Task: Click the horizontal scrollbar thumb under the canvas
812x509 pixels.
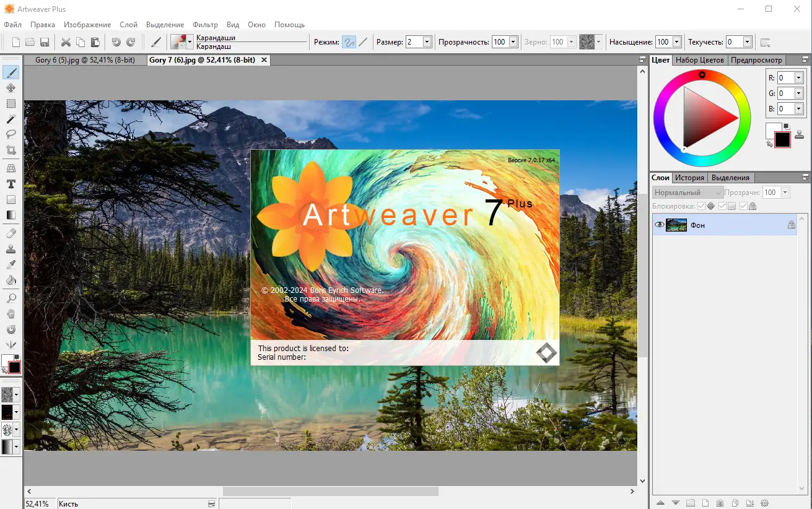Action: click(331, 491)
